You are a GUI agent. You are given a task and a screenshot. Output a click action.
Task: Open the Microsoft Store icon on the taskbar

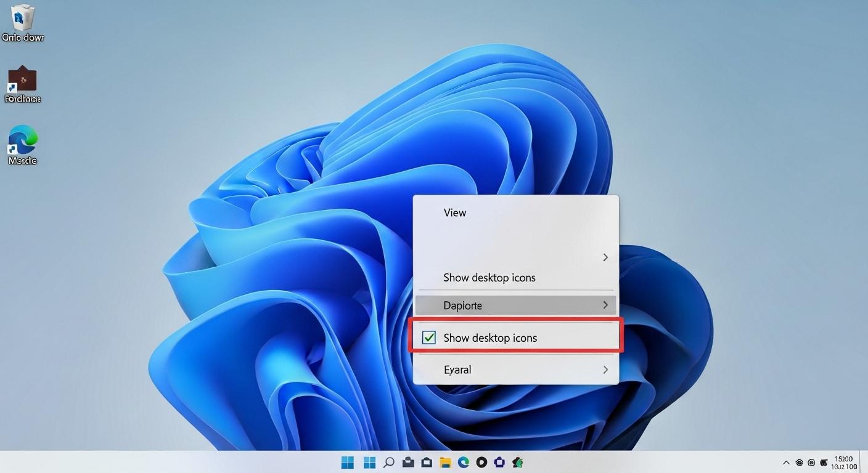pos(499,462)
